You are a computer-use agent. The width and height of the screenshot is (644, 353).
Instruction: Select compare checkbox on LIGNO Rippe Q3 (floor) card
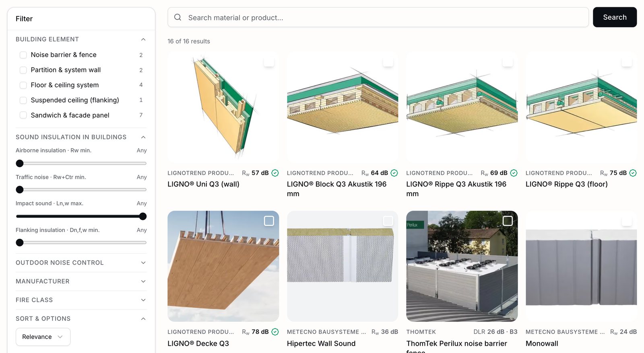627,62
